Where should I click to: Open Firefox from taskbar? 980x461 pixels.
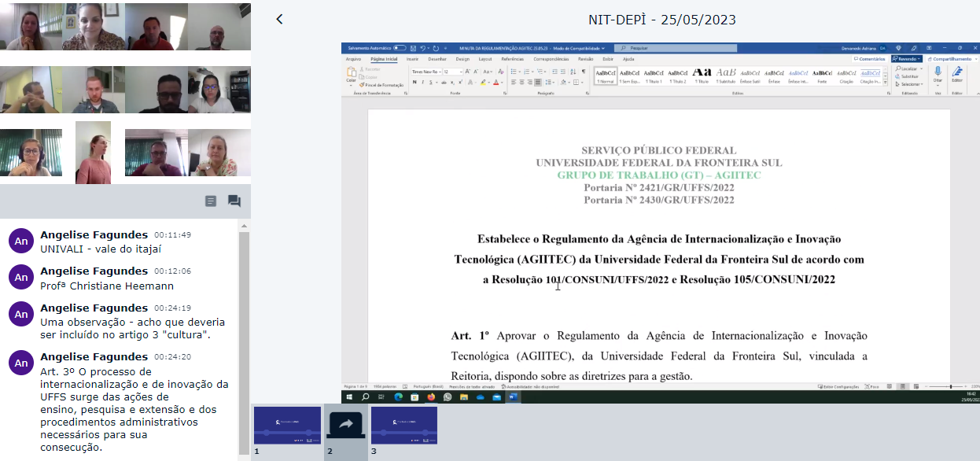click(x=431, y=397)
